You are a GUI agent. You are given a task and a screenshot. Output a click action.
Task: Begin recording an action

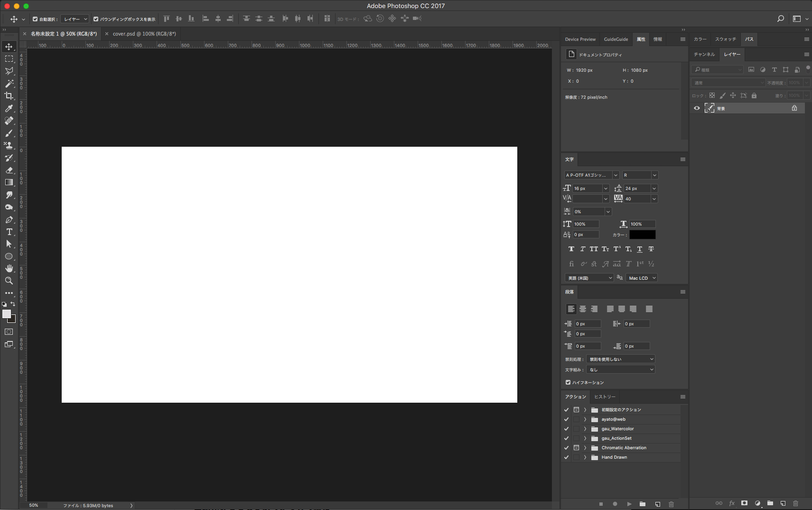(615, 504)
